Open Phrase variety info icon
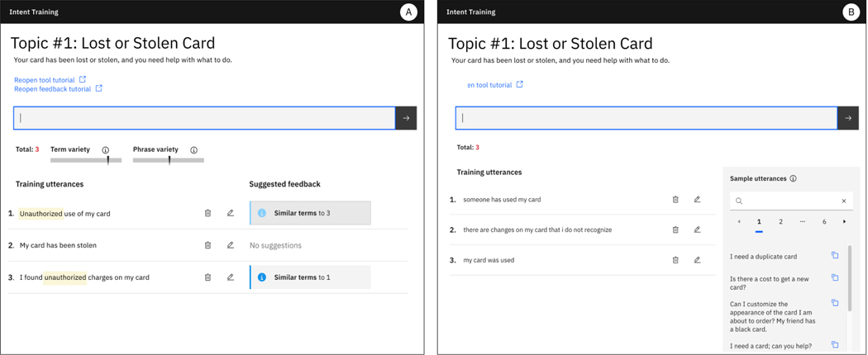This screenshot has height=355, width=868. (193, 150)
